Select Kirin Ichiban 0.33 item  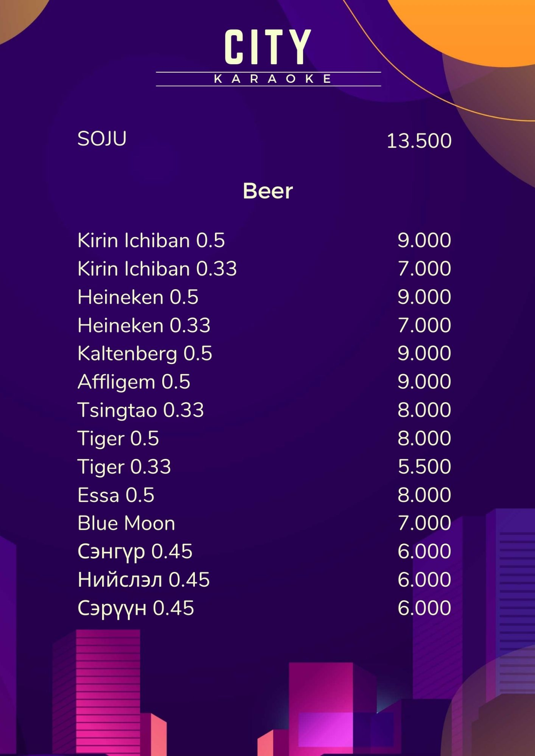click(x=157, y=269)
